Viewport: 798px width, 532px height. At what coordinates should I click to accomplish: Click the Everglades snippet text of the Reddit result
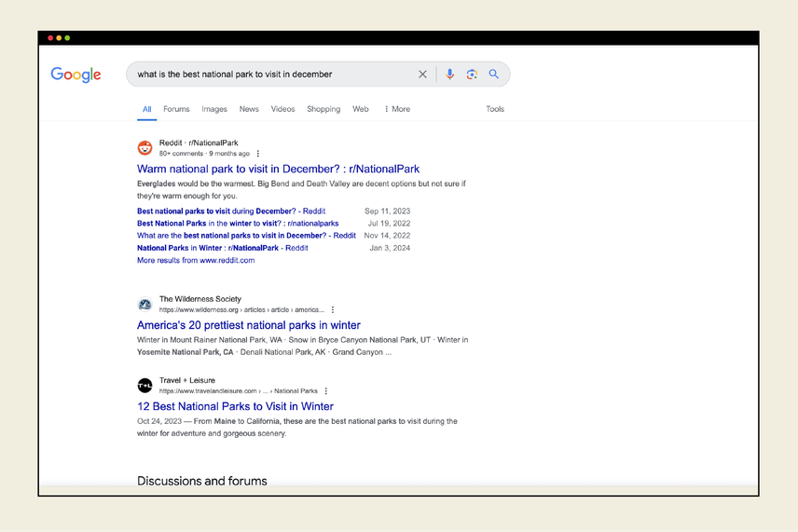[301, 190]
